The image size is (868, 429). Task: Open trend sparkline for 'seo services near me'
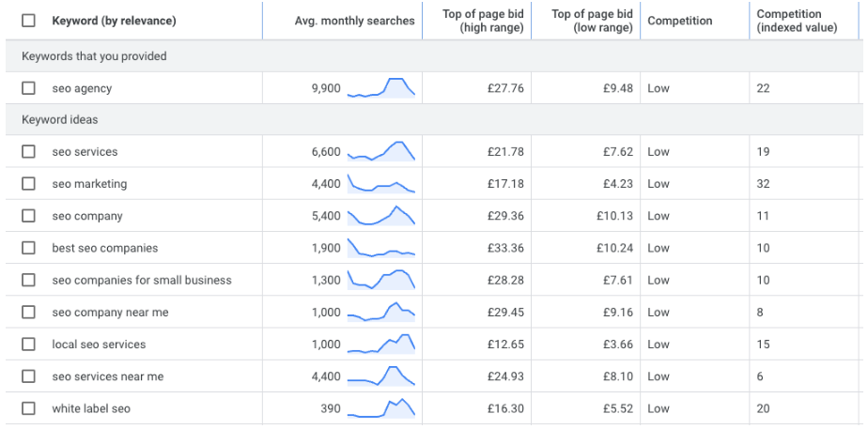[380, 375]
